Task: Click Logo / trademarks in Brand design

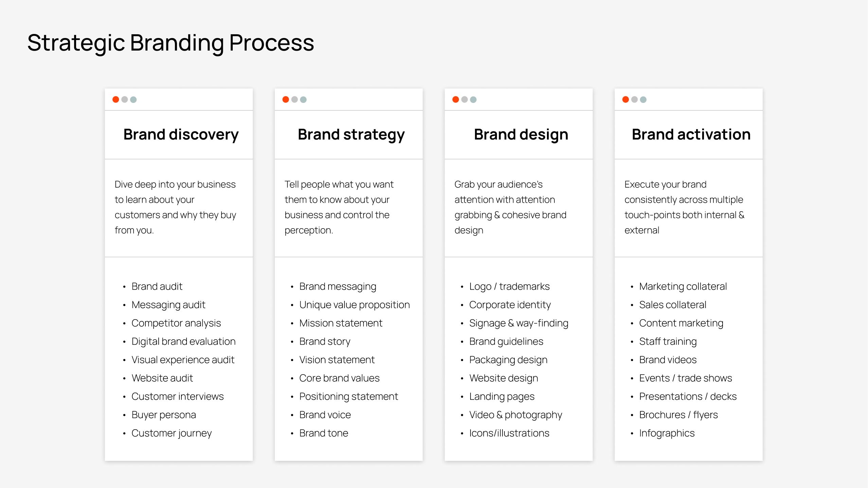Action: [x=509, y=287]
